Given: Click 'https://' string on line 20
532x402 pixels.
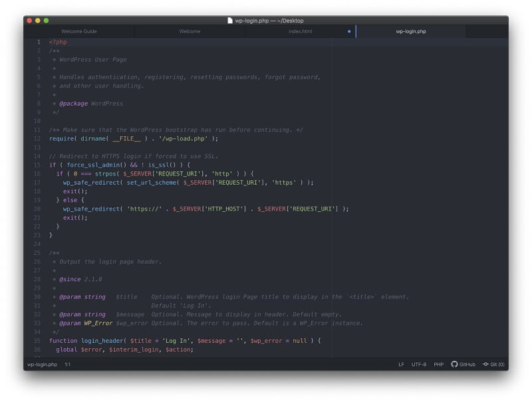Looking at the screenshot, I should pyautogui.click(x=144, y=209).
